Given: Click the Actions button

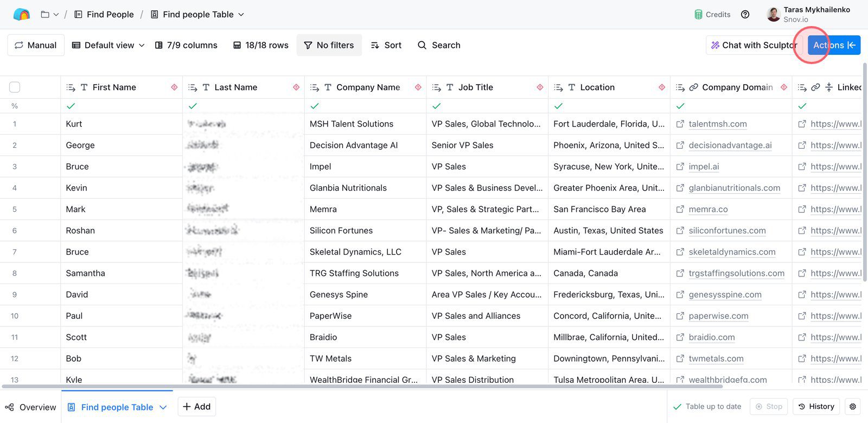Looking at the screenshot, I should click(x=834, y=46).
